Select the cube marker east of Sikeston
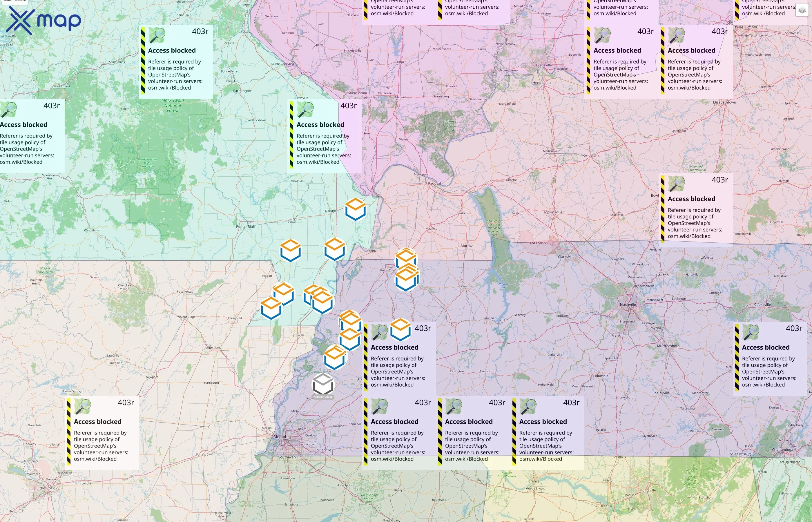Screen dimensions: 812x522 click(x=355, y=209)
